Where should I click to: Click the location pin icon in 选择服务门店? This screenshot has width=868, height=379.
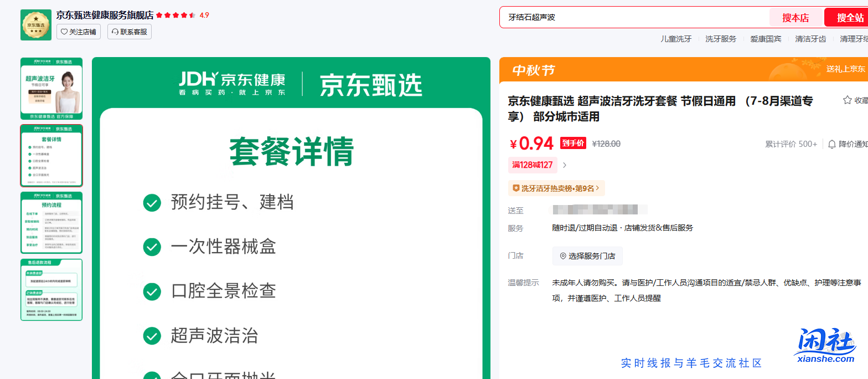[563, 256]
